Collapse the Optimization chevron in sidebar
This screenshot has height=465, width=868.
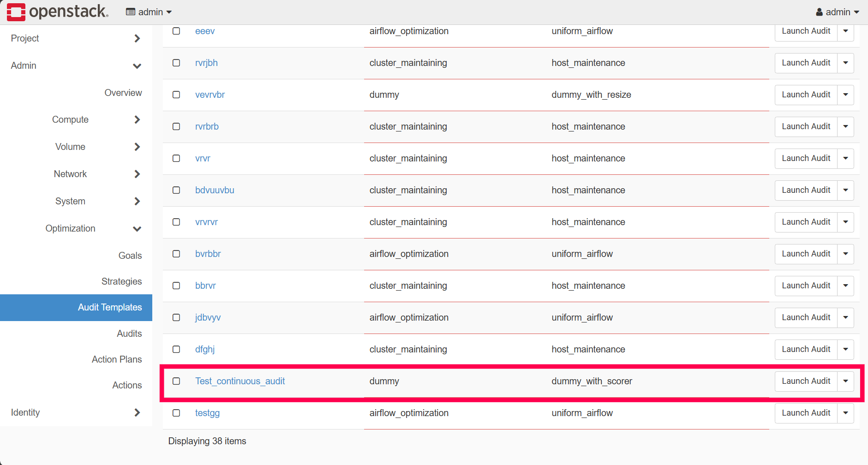tap(137, 229)
